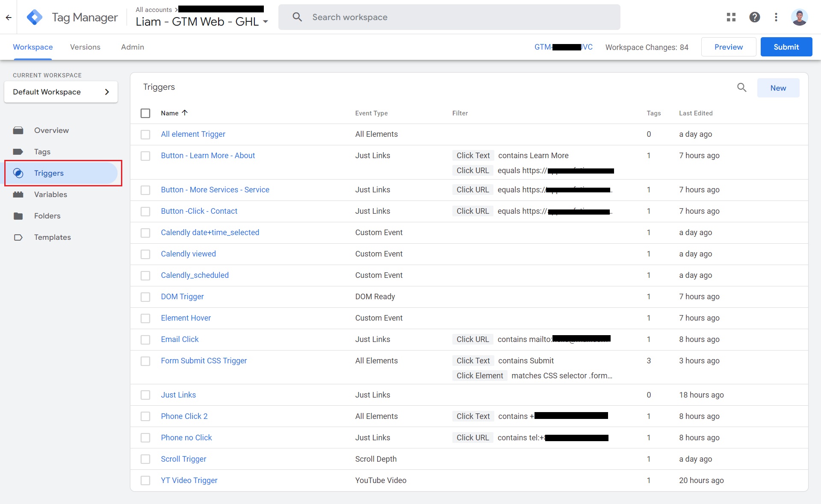The height and width of the screenshot is (504, 821).
Task: Open the Phone no Click trigger
Action: tap(186, 438)
